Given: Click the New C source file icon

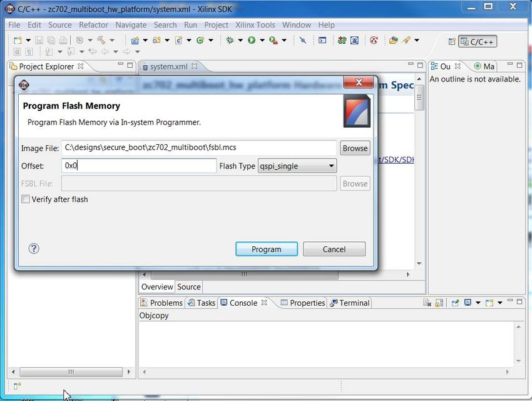Looking at the screenshot, I should click(178, 40).
